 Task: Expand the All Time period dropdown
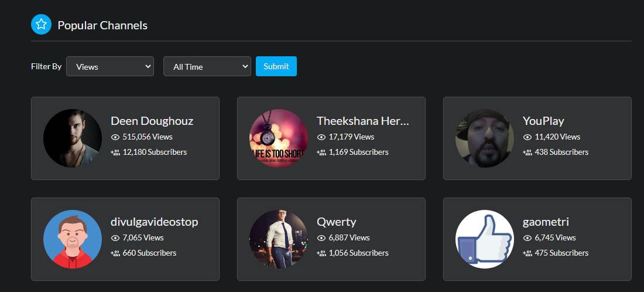point(207,66)
